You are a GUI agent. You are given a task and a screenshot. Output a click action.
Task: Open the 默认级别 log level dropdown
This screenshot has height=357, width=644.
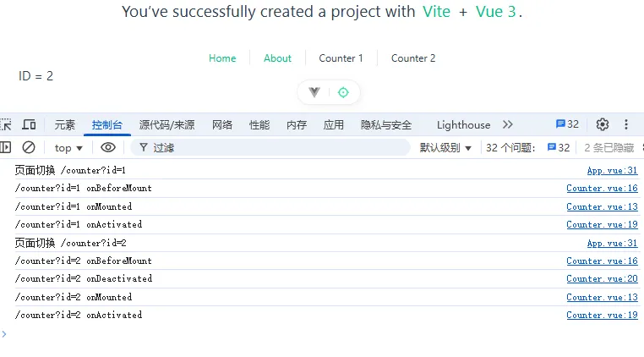click(445, 148)
